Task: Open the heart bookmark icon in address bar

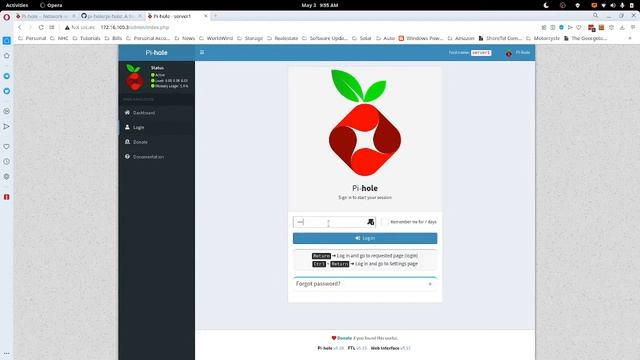Action: tap(579, 27)
